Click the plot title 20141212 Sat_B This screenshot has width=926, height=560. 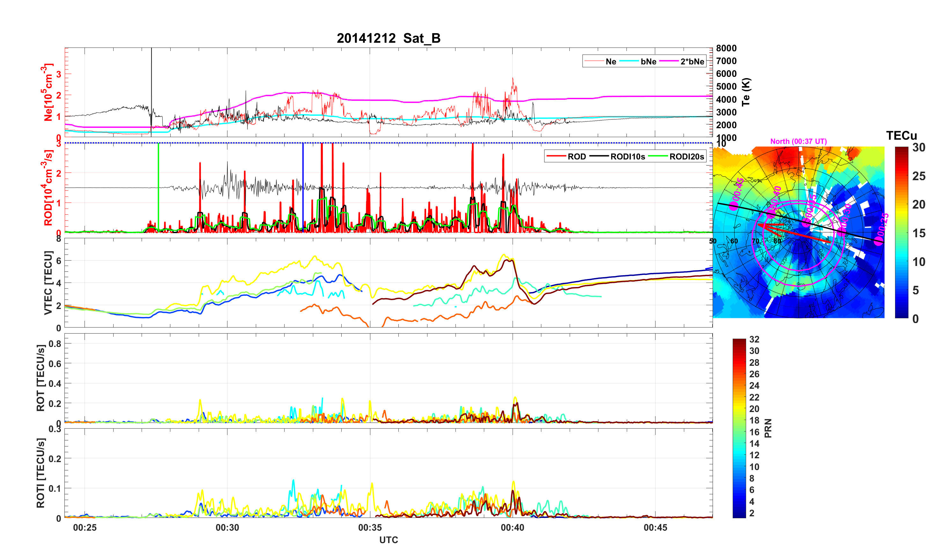coord(388,38)
